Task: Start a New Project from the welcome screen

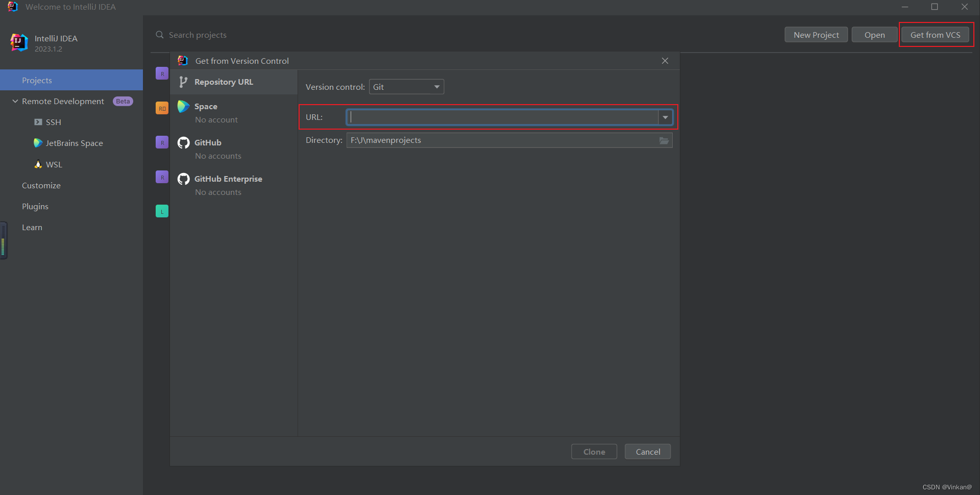Action: (816, 34)
